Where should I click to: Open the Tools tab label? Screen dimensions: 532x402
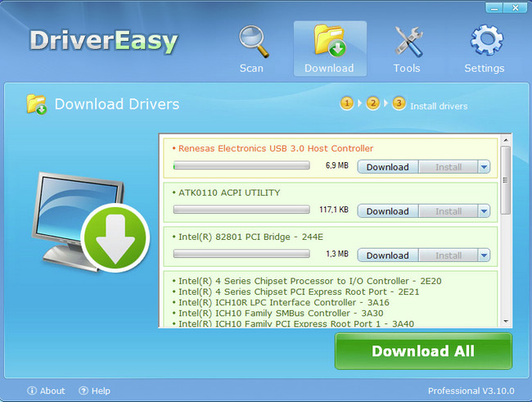(407, 68)
